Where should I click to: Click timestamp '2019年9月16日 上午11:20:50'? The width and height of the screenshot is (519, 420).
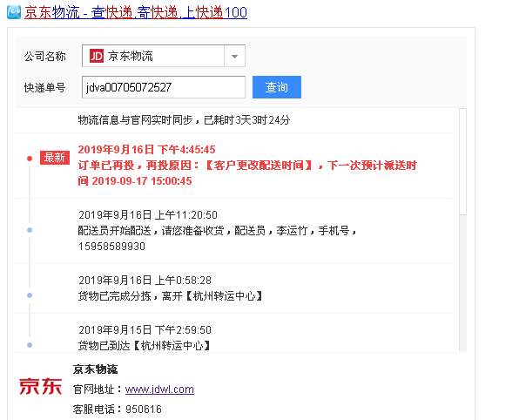point(148,215)
